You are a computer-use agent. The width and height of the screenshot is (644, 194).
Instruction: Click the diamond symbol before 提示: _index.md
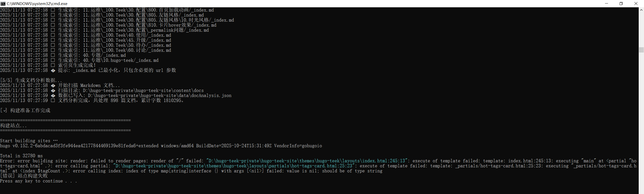[53, 70]
